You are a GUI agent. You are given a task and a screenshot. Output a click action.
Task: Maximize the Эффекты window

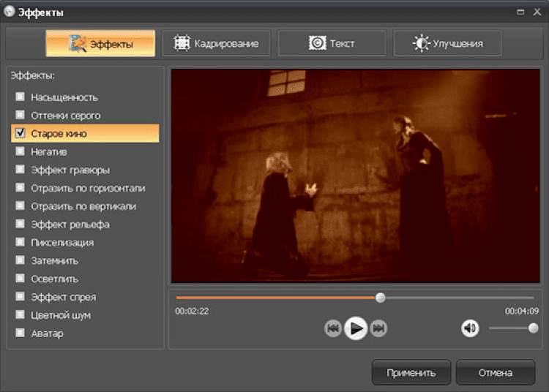(x=520, y=12)
